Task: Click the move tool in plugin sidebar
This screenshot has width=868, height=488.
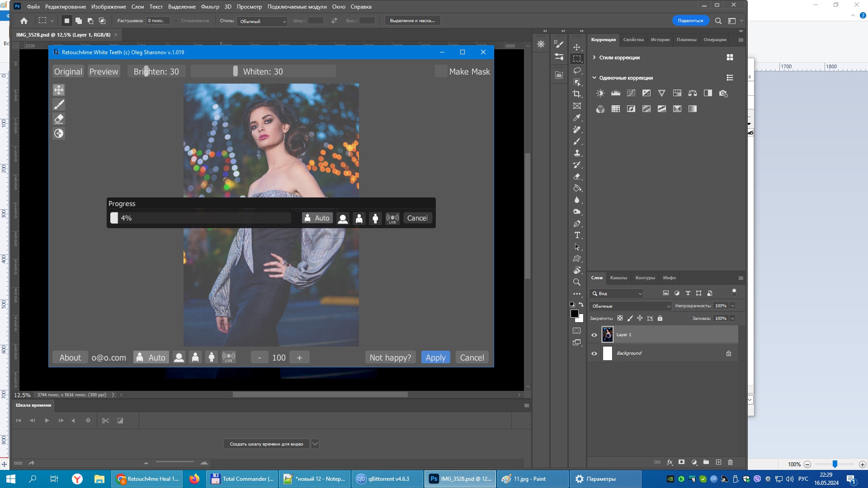Action: pyautogui.click(x=59, y=90)
